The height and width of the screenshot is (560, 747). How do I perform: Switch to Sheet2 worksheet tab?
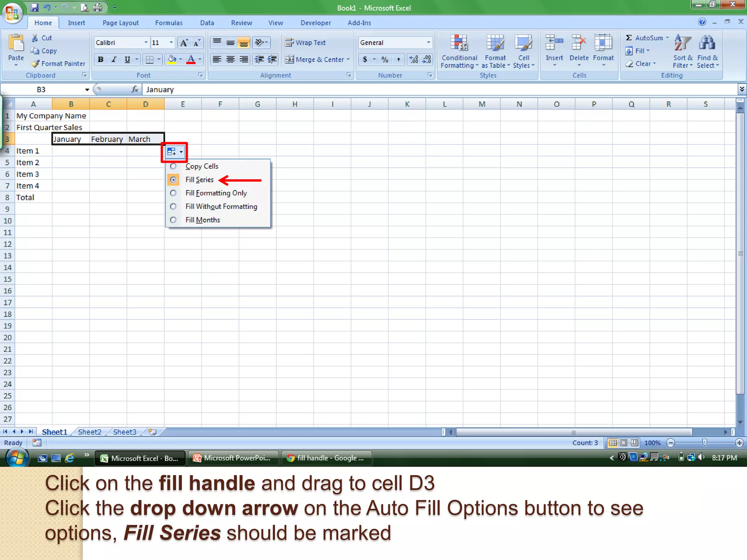coord(89,432)
